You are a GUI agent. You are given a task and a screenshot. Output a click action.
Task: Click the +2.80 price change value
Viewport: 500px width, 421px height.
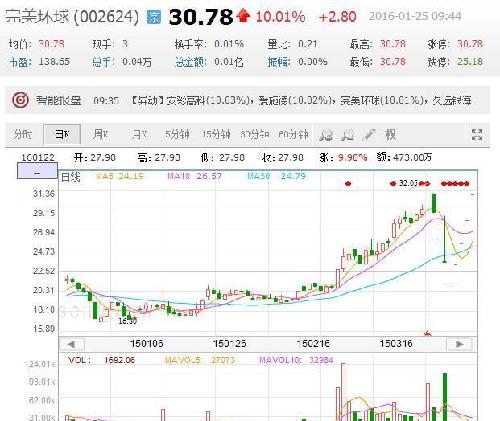pyautogui.click(x=337, y=17)
